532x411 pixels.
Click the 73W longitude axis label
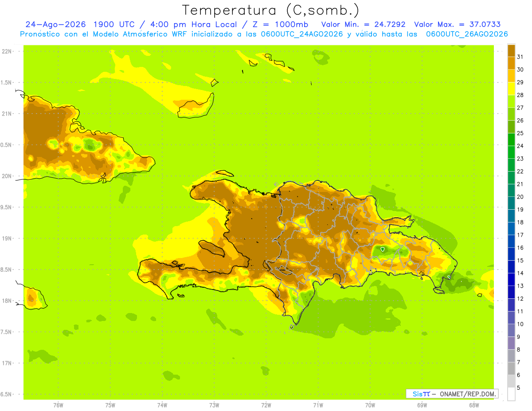(x=214, y=405)
